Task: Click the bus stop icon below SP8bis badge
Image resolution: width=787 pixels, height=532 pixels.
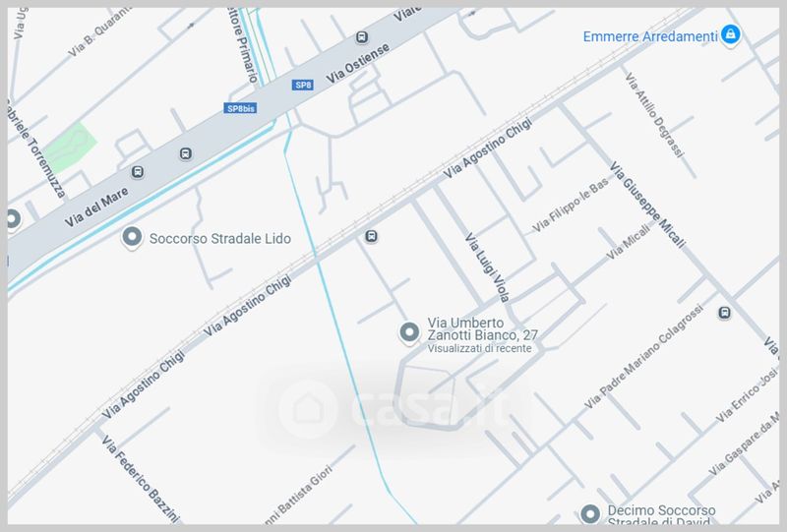Action: pyautogui.click(x=185, y=153)
